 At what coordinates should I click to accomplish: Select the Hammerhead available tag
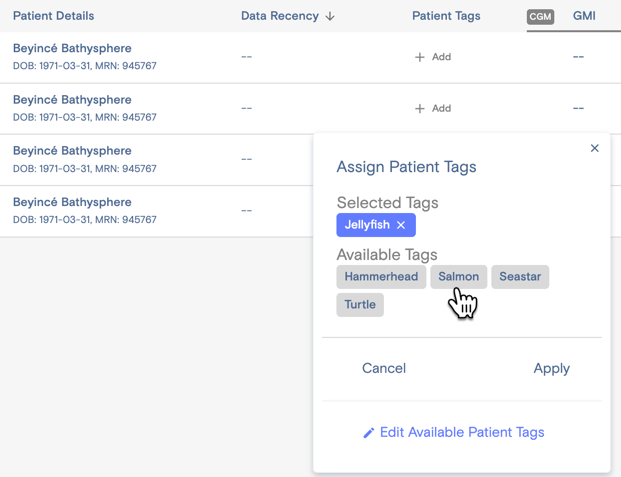pos(381,277)
